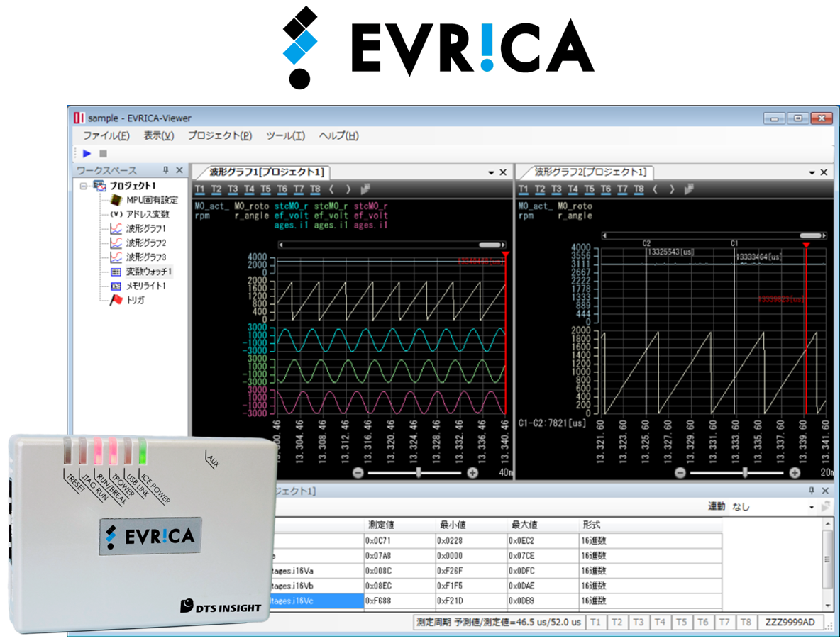
Task: Close the 波形グラフ1 pane
Action: tap(503, 172)
